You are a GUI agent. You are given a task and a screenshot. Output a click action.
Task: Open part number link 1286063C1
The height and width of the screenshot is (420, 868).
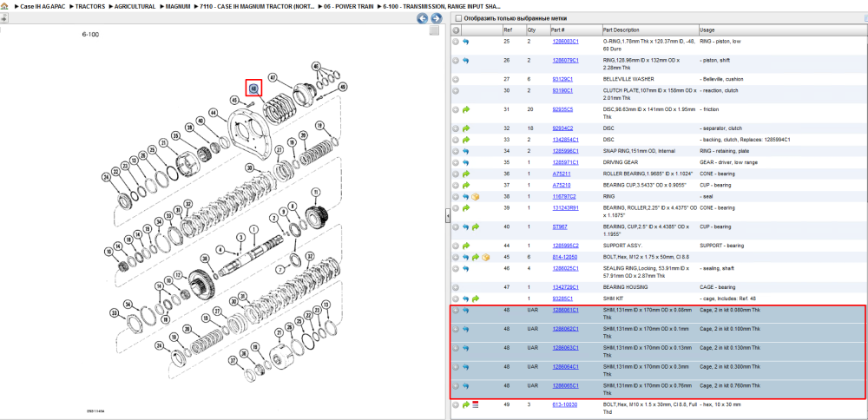point(565,348)
